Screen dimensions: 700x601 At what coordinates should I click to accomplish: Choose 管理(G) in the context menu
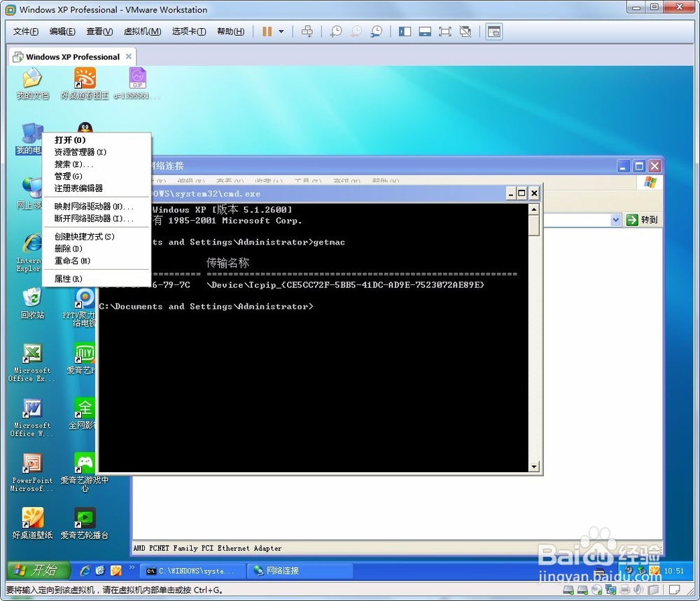[x=96, y=176]
